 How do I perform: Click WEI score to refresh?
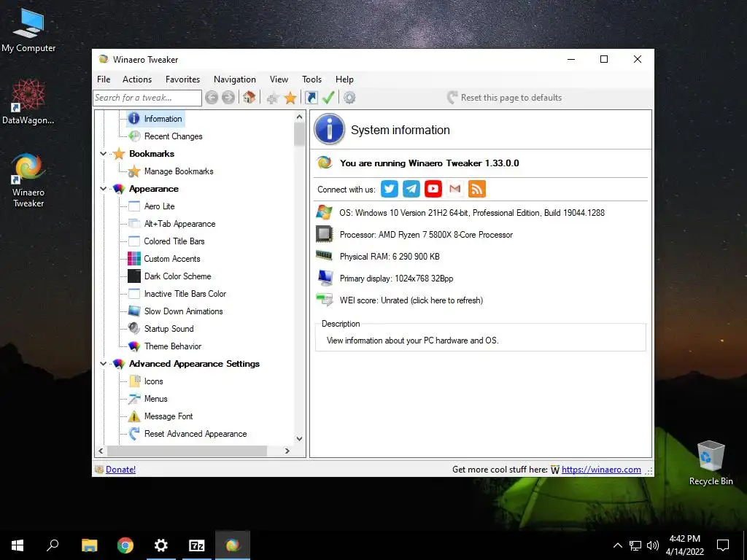tap(411, 300)
